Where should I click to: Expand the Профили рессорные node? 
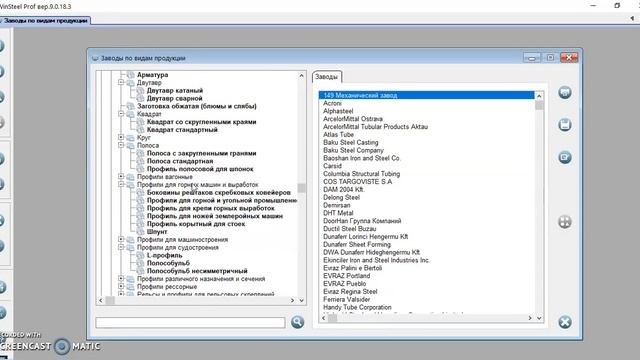tap(121, 287)
